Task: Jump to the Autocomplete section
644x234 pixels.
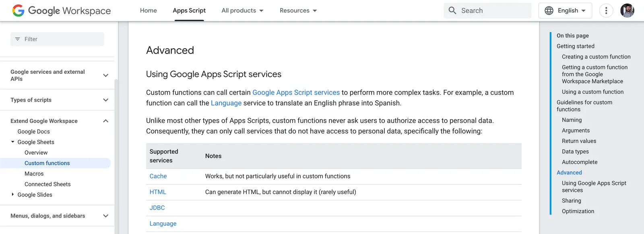Action: point(580,162)
